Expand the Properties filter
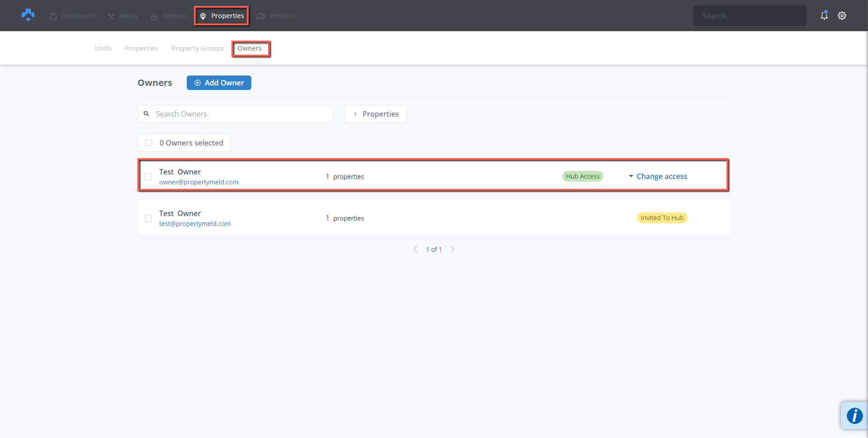 click(375, 114)
